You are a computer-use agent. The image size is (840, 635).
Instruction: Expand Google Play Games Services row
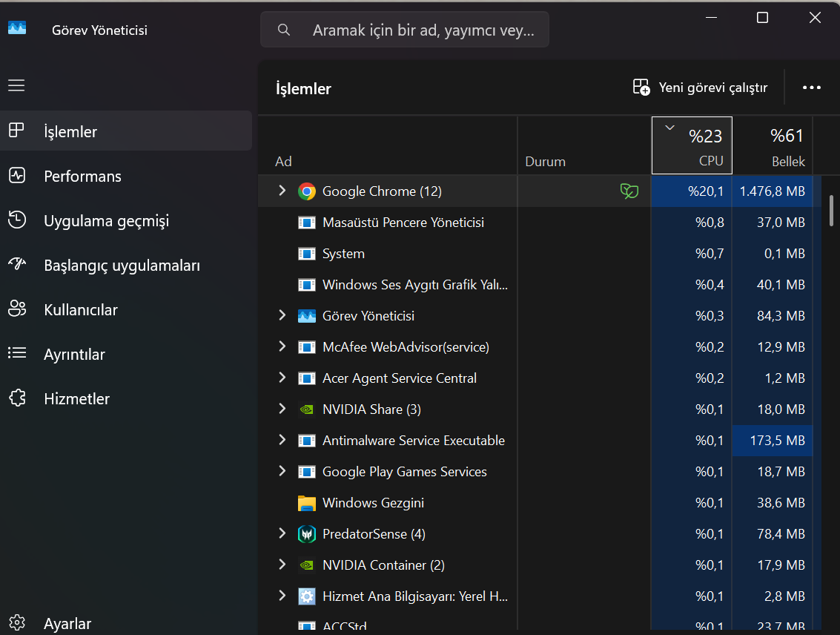tap(282, 471)
